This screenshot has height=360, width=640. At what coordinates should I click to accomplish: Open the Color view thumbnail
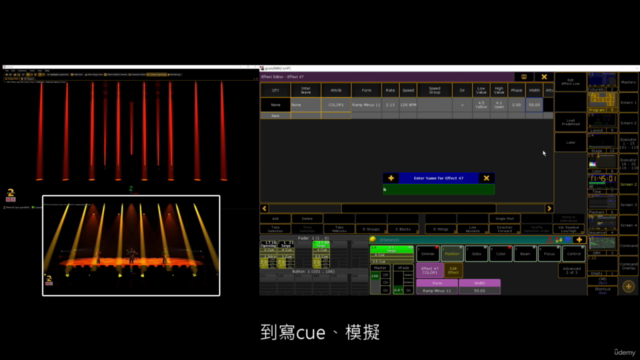tap(602, 163)
